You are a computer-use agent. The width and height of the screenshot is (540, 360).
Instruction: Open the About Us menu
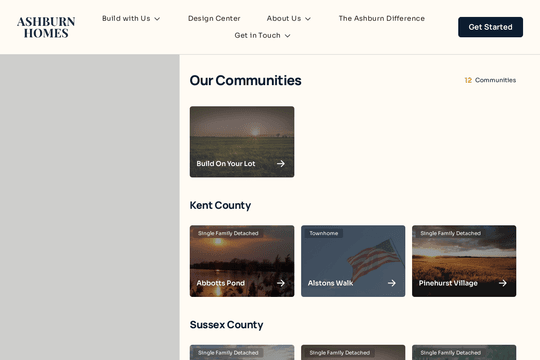click(289, 18)
